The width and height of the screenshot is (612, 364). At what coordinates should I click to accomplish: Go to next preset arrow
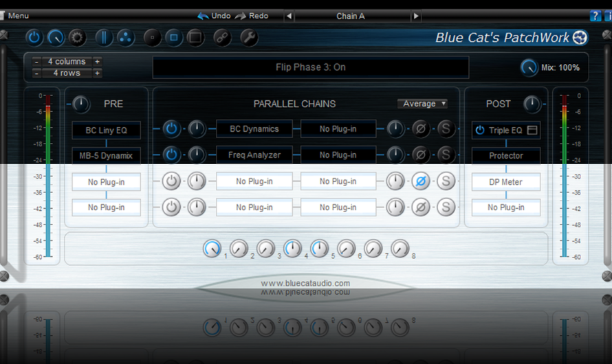pos(416,16)
